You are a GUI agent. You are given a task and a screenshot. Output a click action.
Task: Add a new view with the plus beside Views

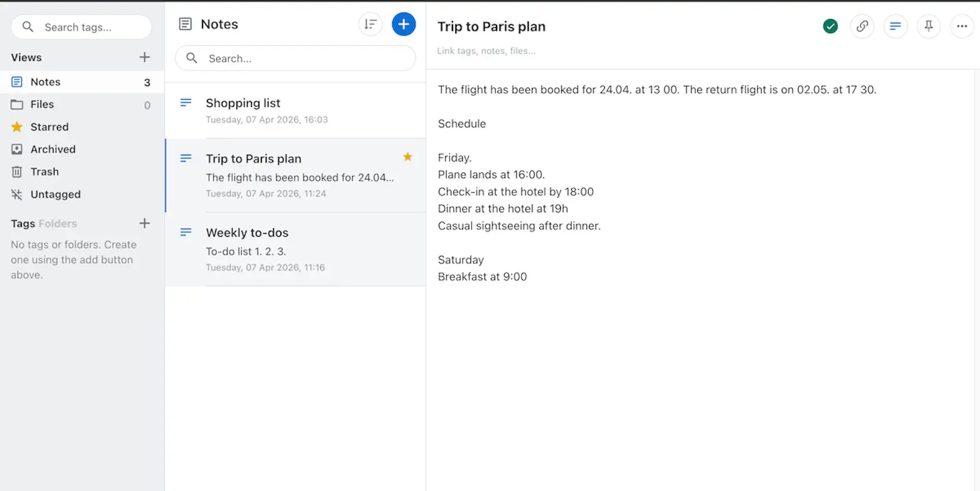click(144, 57)
